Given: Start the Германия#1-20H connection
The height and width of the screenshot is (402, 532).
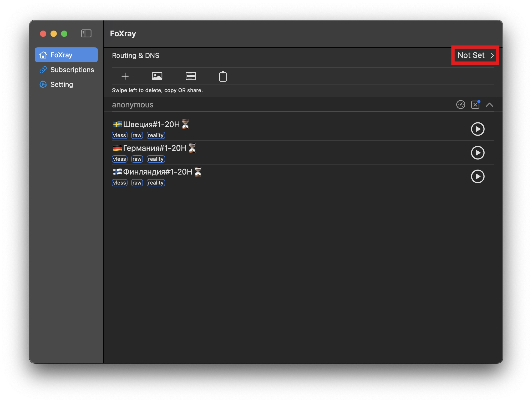Looking at the screenshot, I should pos(477,153).
